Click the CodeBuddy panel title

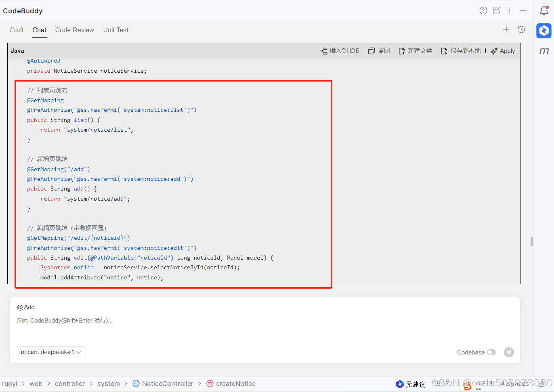(x=23, y=11)
